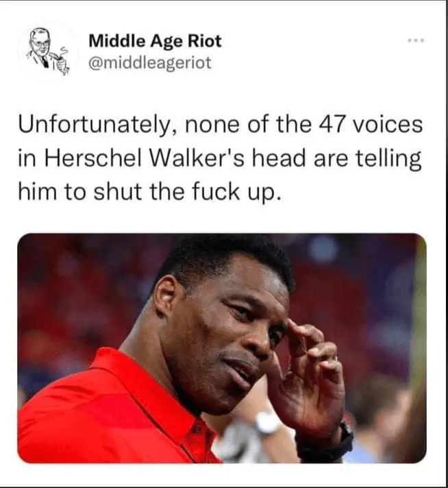448x488 pixels.
Task: Click the Middle Age Riot profile avatar
Action: [49, 51]
